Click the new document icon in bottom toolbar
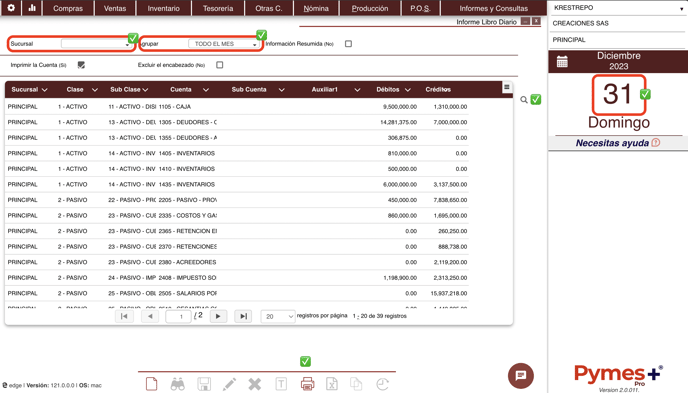 tap(151, 384)
